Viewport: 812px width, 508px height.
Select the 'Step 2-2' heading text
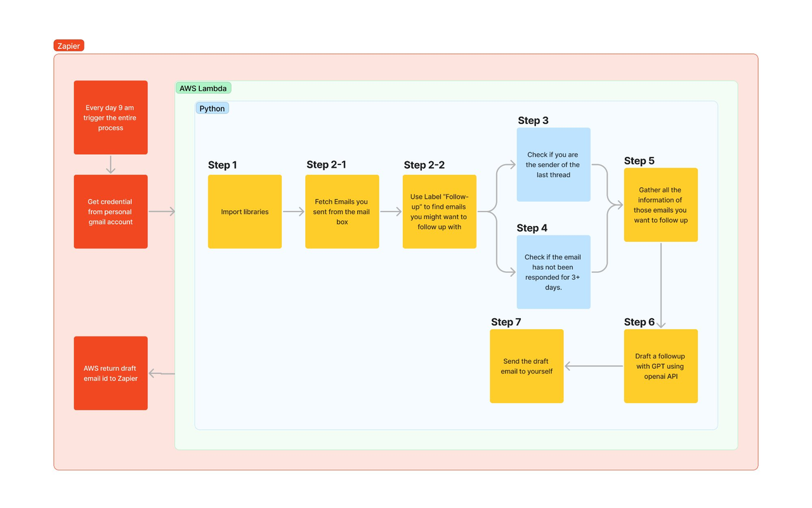pos(424,165)
